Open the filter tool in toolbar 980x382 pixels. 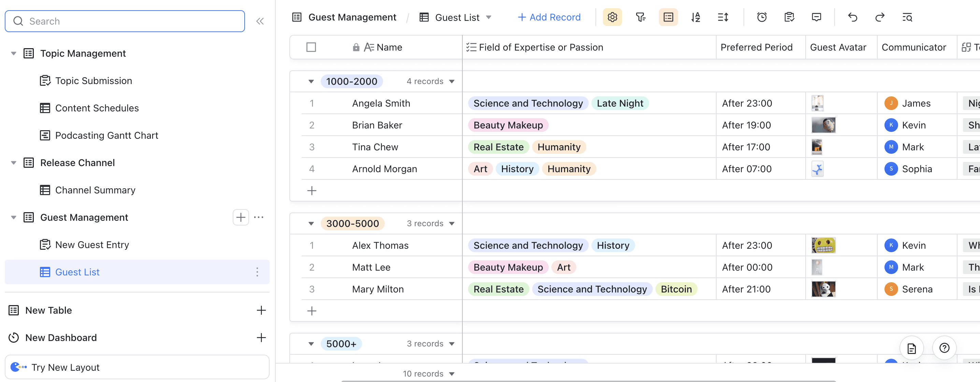(x=640, y=17)
